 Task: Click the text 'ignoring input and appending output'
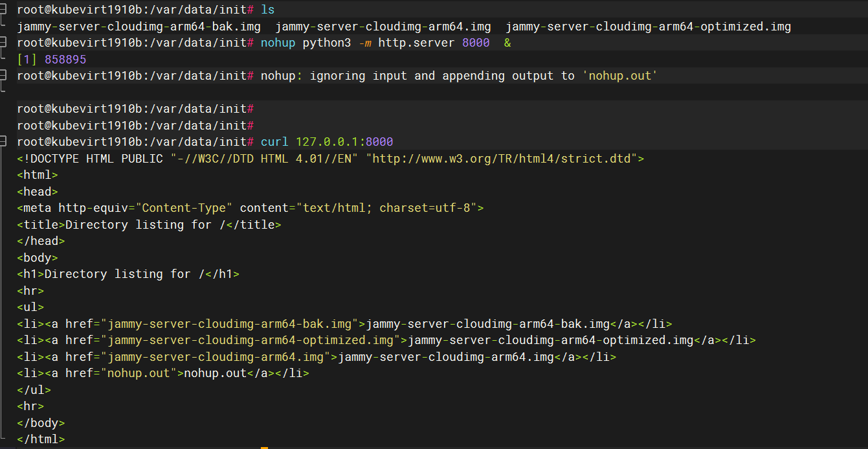[x=432, y=76]
